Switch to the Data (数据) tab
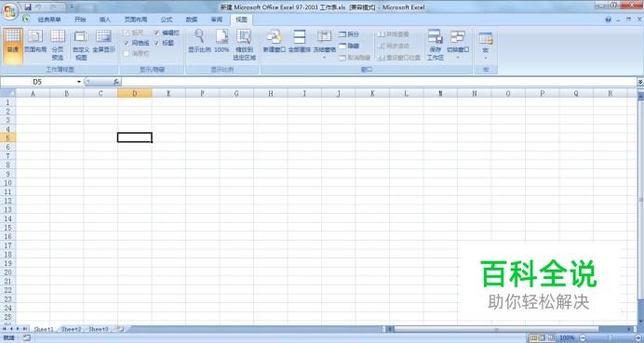 192,20
